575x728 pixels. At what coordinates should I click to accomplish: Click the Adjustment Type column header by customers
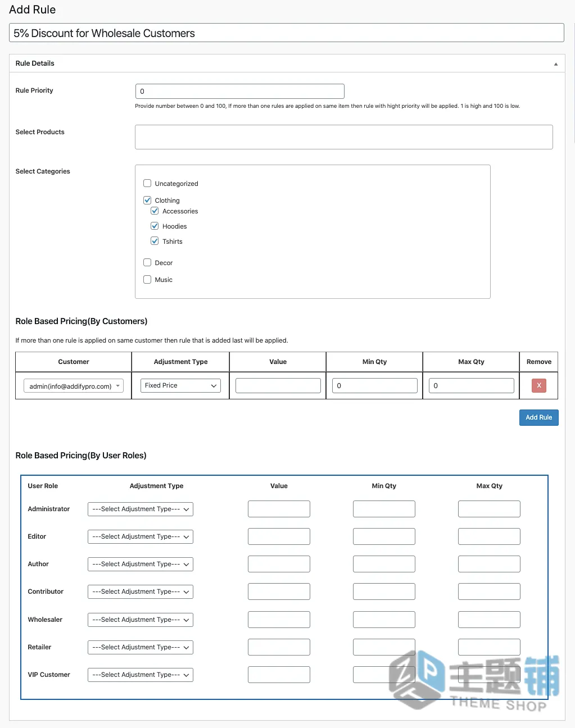(180, 362)
